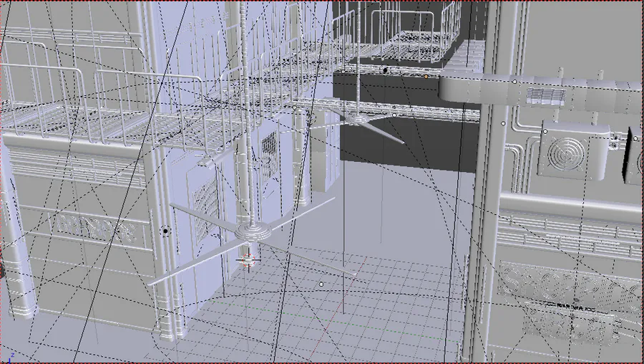
Task: Select the origin dot at the fan unit's corner
Action: [545, 132]
